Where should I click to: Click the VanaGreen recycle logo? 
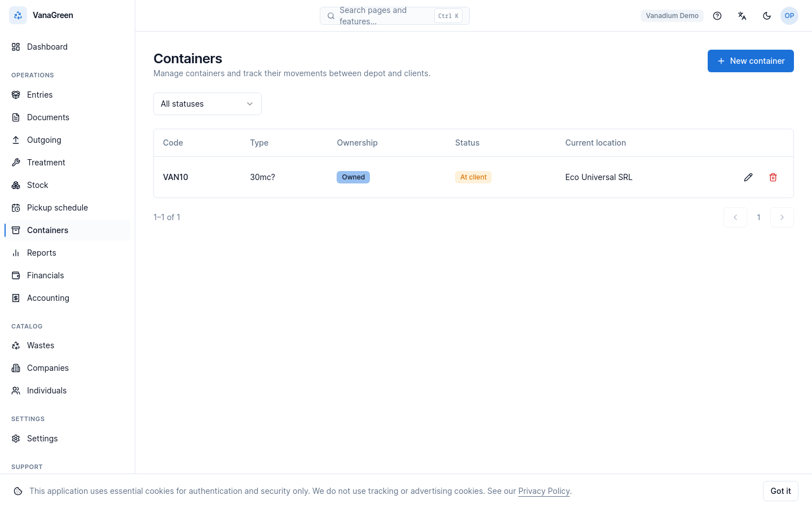tap(18, 15)
